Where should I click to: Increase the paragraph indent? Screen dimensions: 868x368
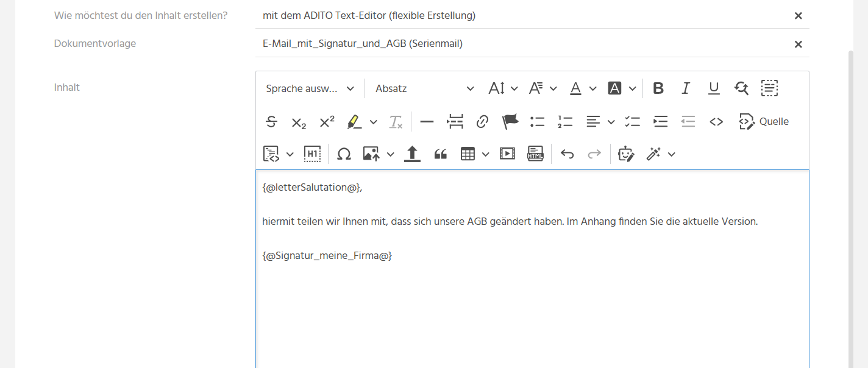[x=660, y=121]
